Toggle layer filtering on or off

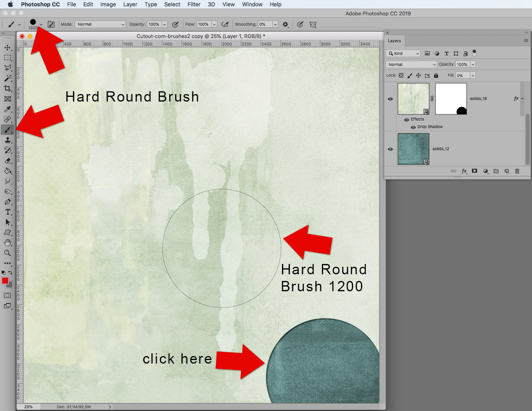(x=474, y=53)
